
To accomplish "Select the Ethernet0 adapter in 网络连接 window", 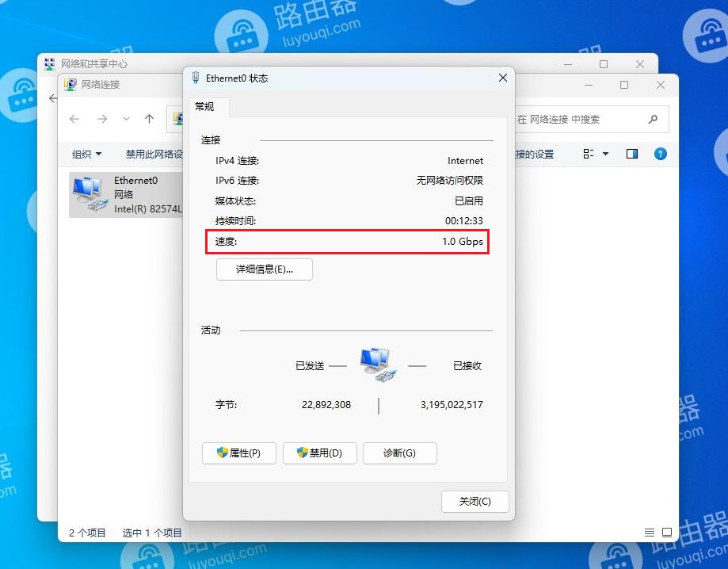I will (x=126, y=195).
